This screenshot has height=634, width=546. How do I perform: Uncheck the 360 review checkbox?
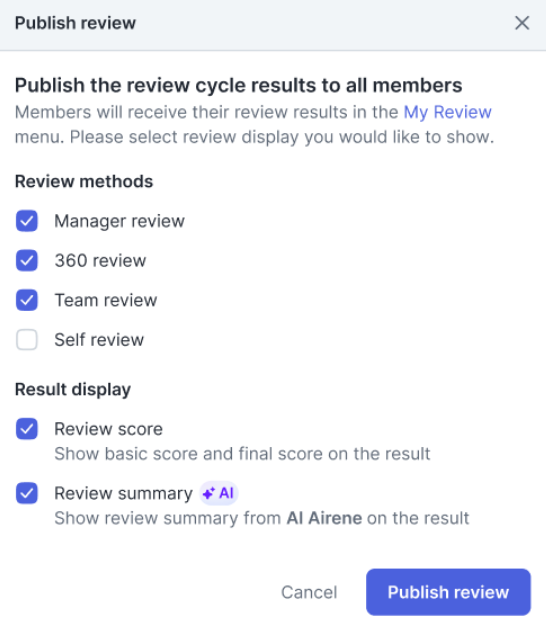pos(27,260)
